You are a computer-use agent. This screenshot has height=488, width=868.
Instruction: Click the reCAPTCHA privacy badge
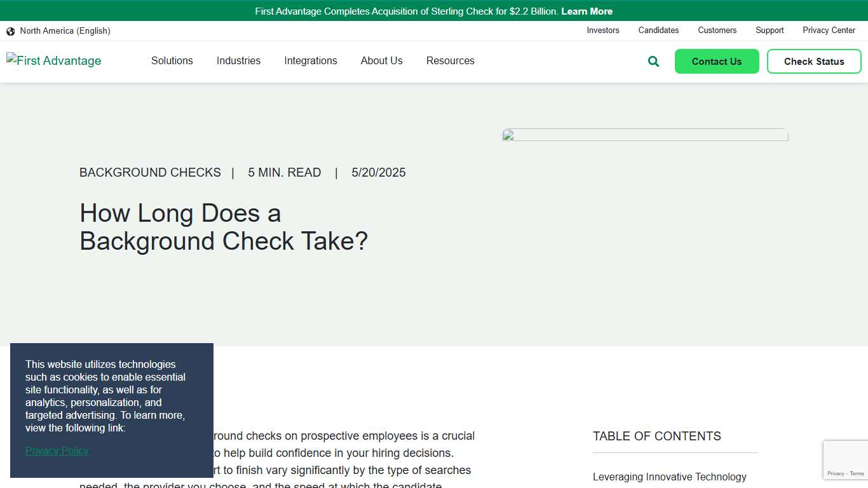tap(846, 459)
